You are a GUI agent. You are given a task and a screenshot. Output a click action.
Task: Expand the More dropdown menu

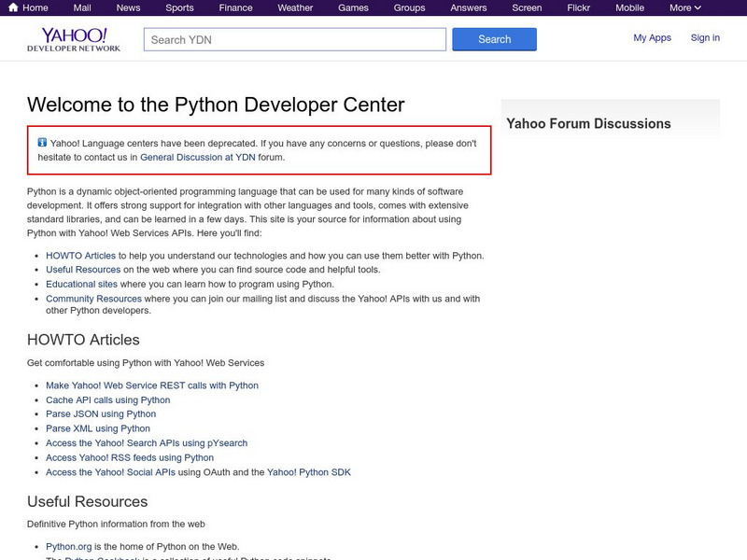pyautogui.click(x=685, y=7)
